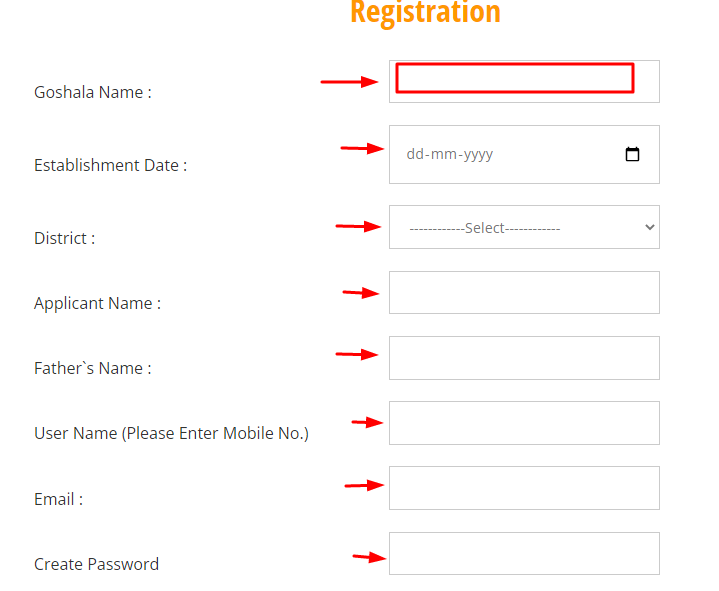Click the Establishment Date label
This screenshot has height=591, width=719.
111,166
